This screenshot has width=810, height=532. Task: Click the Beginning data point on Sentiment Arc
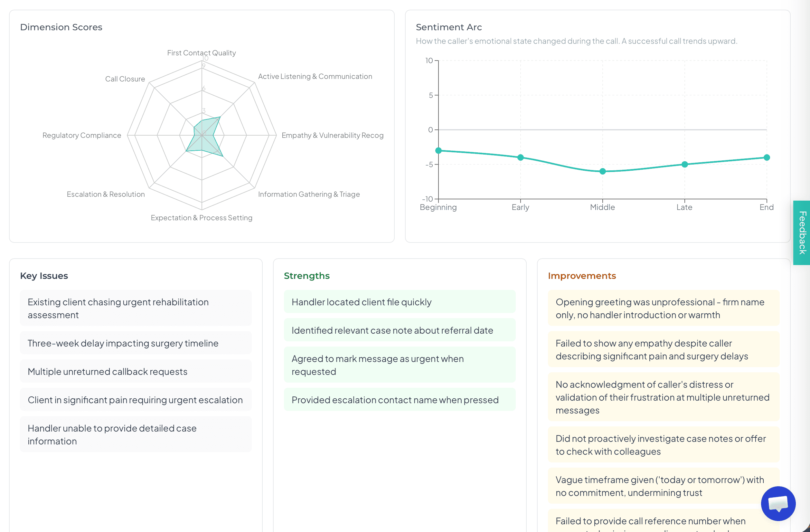point(439,150)
